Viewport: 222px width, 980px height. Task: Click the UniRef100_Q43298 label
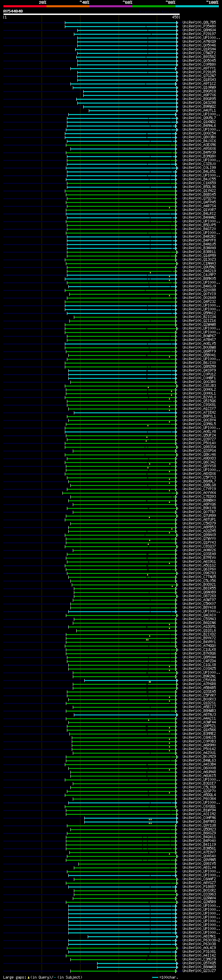[x=199, y=103]
